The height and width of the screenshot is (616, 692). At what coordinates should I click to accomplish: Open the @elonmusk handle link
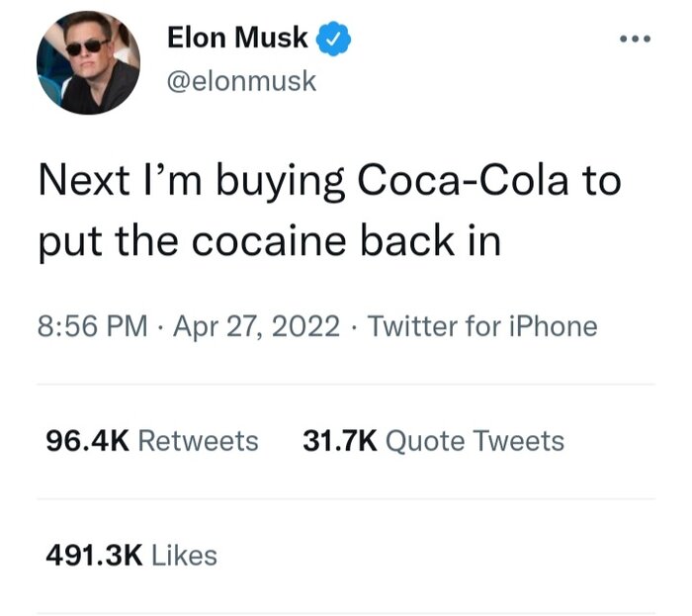tap(241, 80)
